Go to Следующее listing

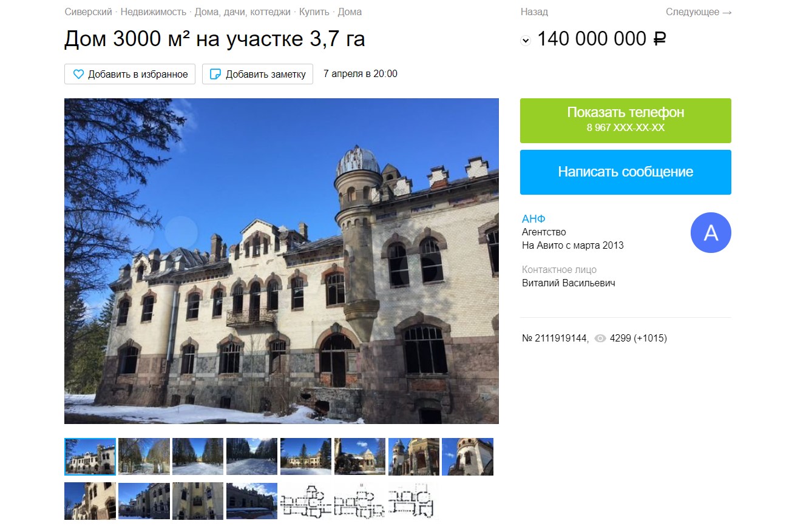(699, 12)
